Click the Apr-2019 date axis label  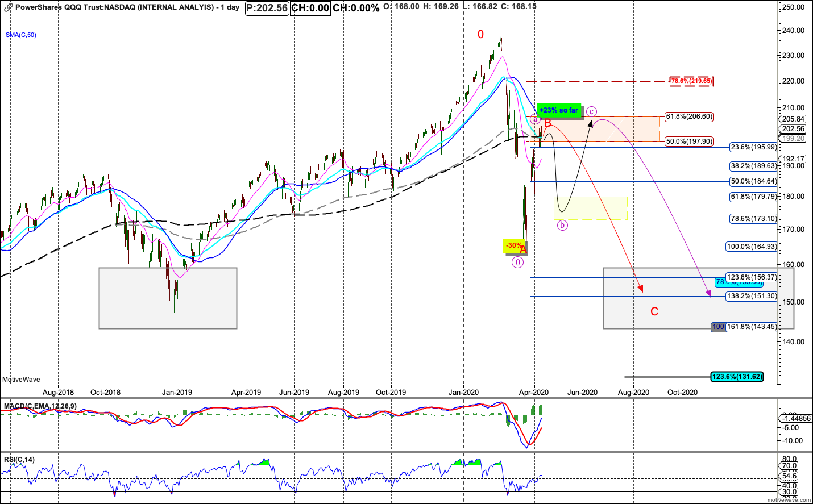(246, 392)
